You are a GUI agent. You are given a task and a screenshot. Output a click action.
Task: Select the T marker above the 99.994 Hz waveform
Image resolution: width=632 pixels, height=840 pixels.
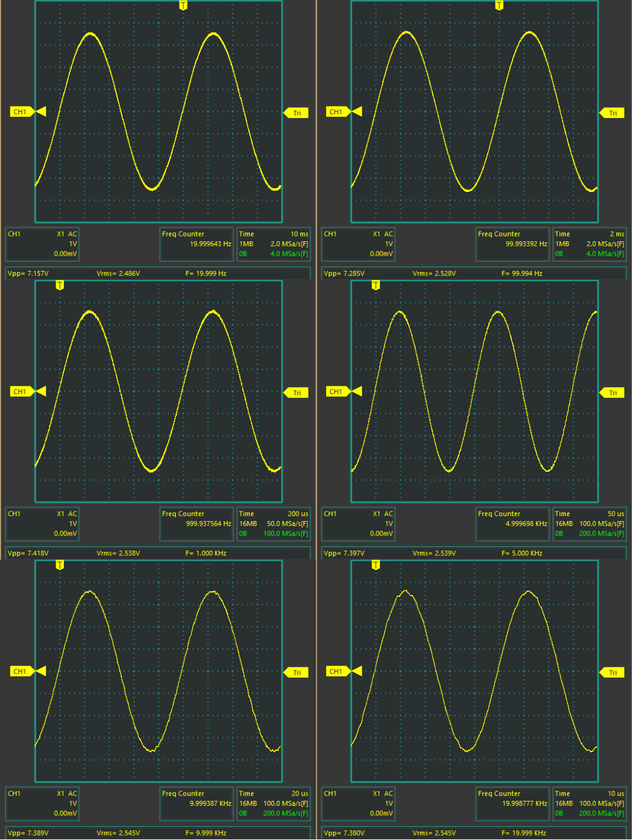(499, 6)
